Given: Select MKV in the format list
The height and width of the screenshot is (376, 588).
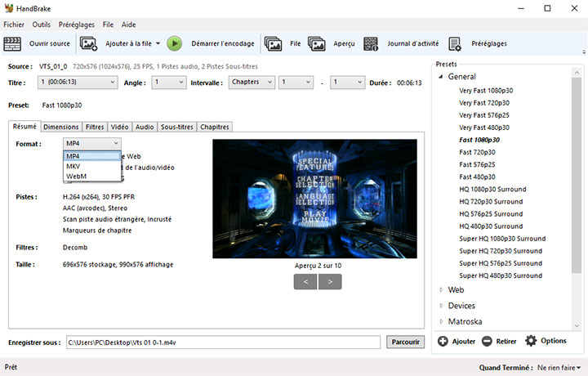Looking at the screenshot, I should click(x=91, y=166).
